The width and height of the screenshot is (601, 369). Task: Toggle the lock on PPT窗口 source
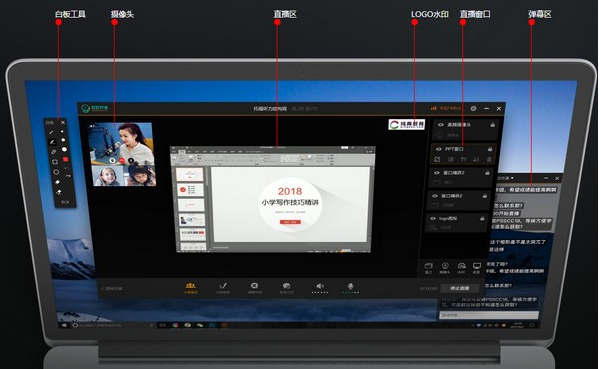(x=490, y=149)
